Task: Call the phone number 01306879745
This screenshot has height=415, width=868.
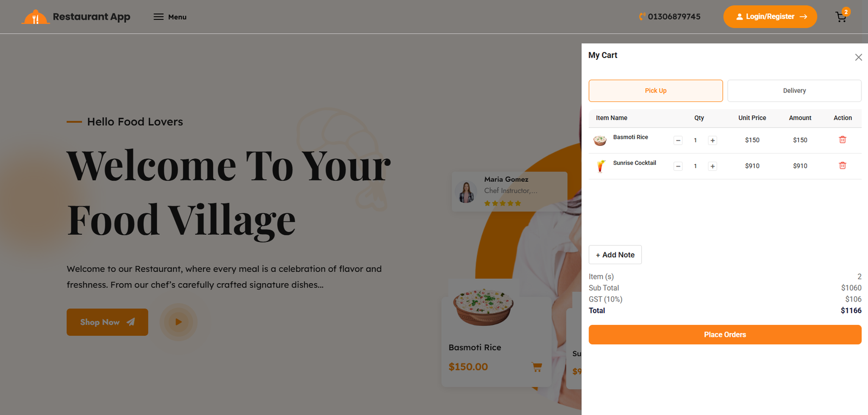Action: 670,17
